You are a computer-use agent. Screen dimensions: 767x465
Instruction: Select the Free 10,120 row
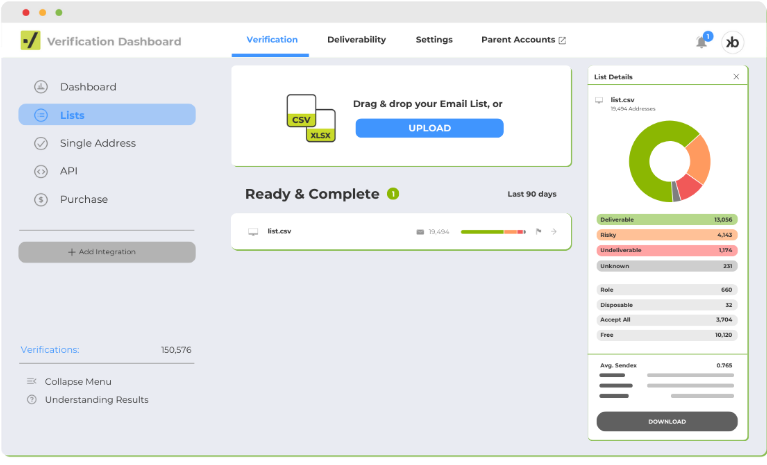click(x=667, y=335)
